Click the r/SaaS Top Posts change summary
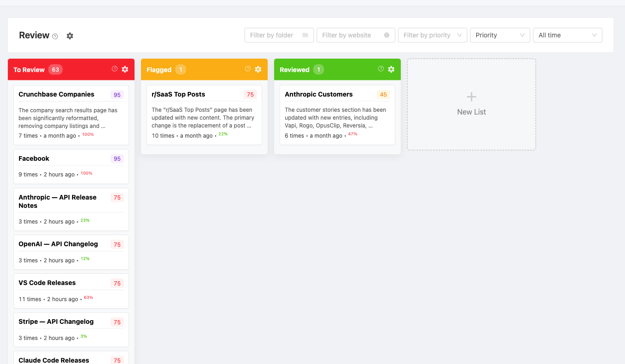This screenshot has width=625, height=364. point(202,117)
